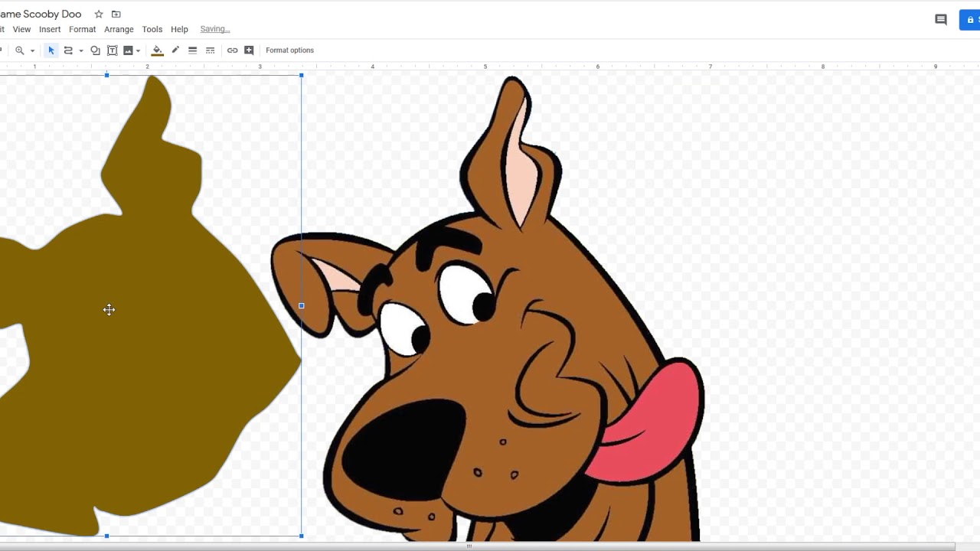The width and height of the screenshot is (980, 551).
Task: Open the border dash options
Action: point(211,51)
